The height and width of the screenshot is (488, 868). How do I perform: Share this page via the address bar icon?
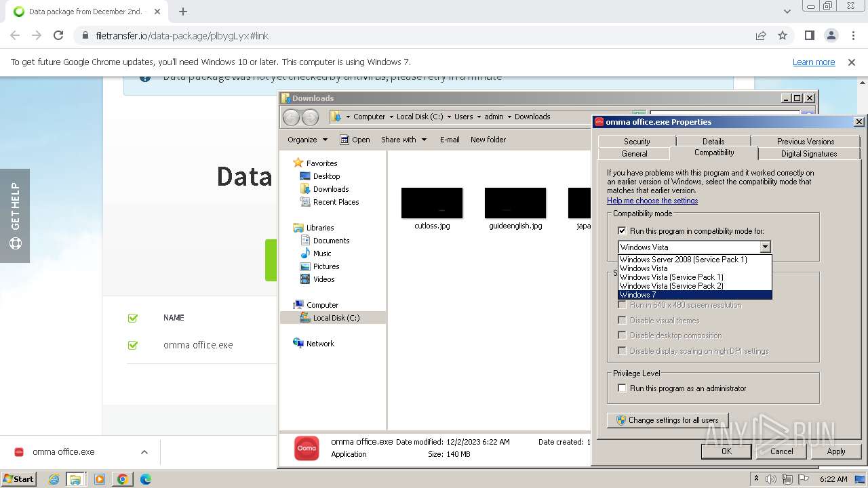click(x=761, y=35)
